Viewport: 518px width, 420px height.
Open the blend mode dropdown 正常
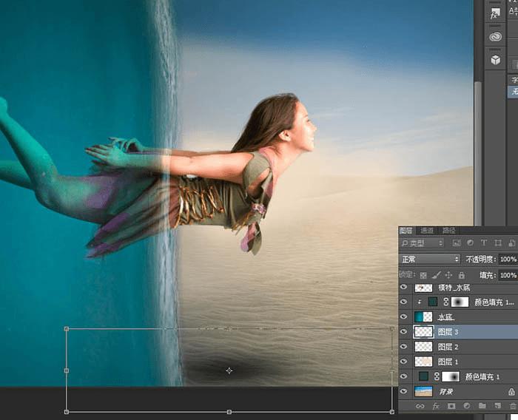429,260
